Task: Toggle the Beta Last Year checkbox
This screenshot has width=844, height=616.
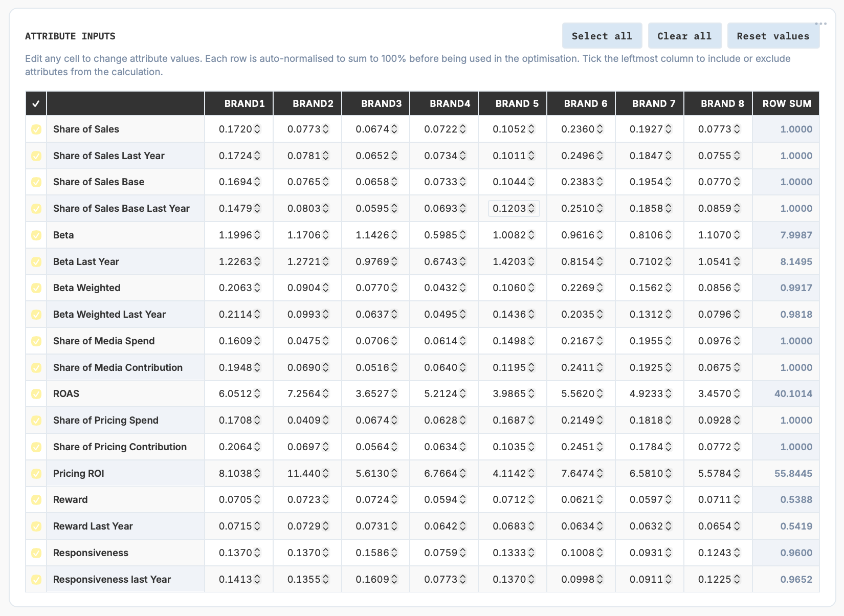Action: click(36, 262)
